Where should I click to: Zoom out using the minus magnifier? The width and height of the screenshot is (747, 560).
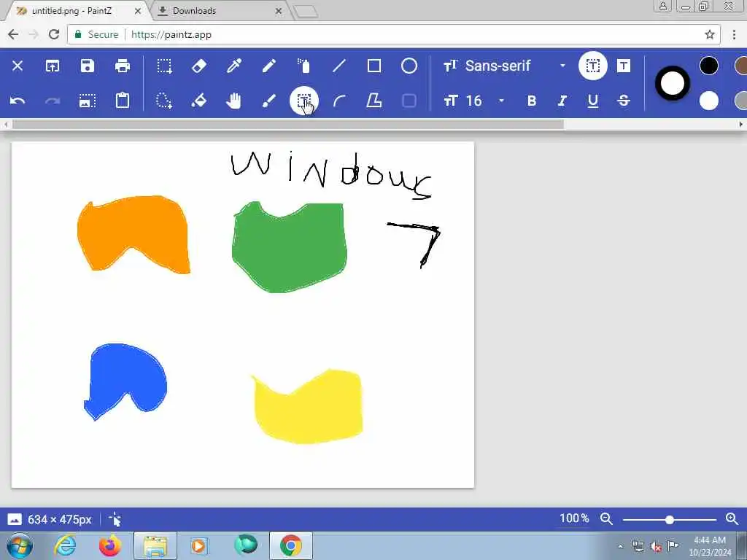point(606,519)
